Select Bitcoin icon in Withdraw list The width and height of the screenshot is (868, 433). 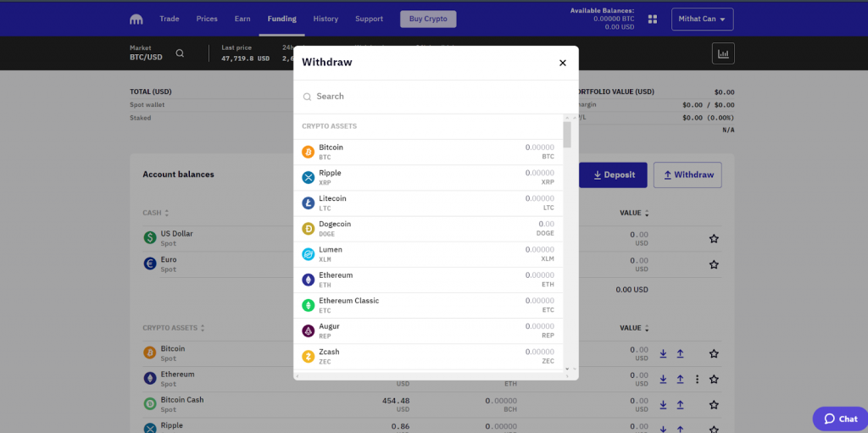308,152
